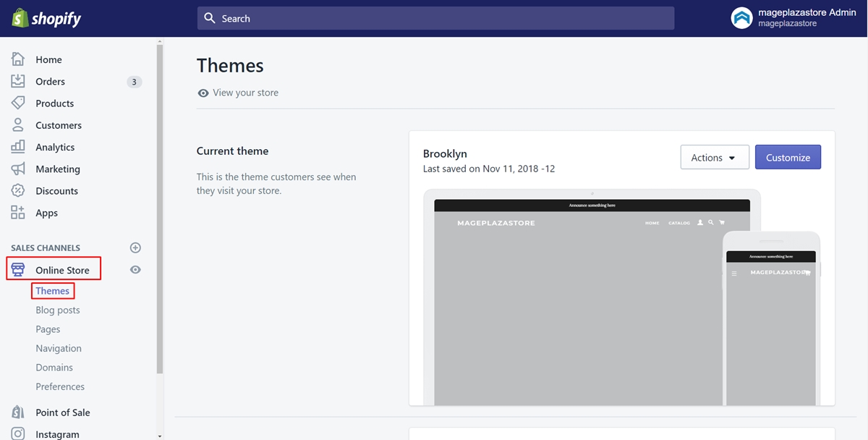
Task: Click the Products tag icon
Action: (x=18, y=103)
